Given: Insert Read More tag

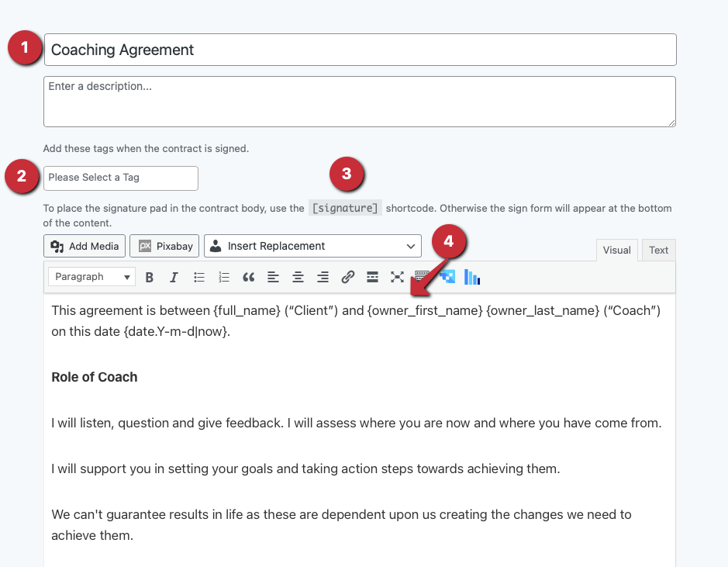Looking at the screenshot, I should [x=372, y=277].
